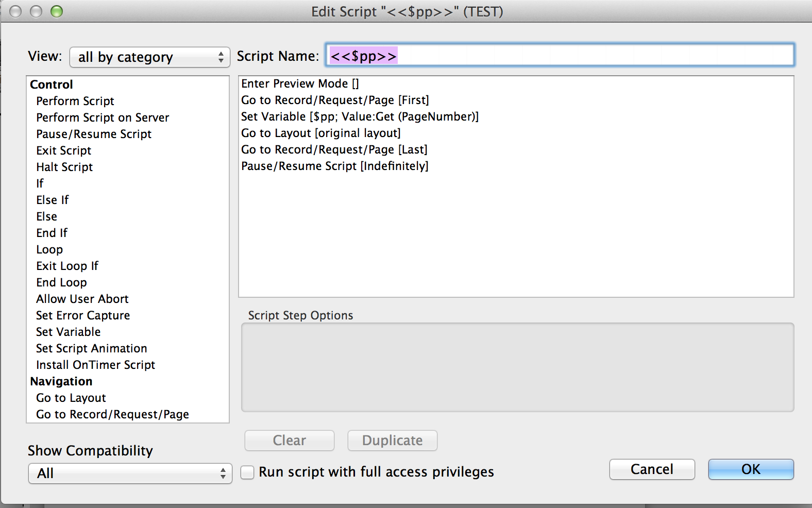Screen dimensions: 812x508
Task: Open the View category dropdown
Action: point(150,57)
